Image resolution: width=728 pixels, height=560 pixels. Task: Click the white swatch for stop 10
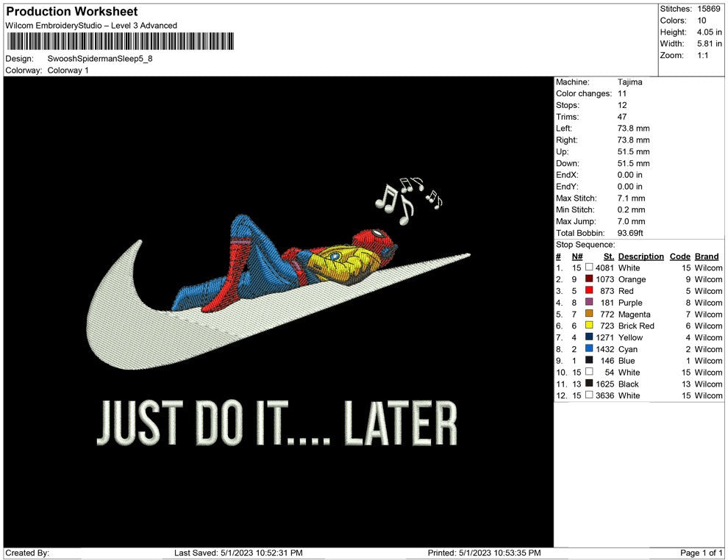click(589, 372)
